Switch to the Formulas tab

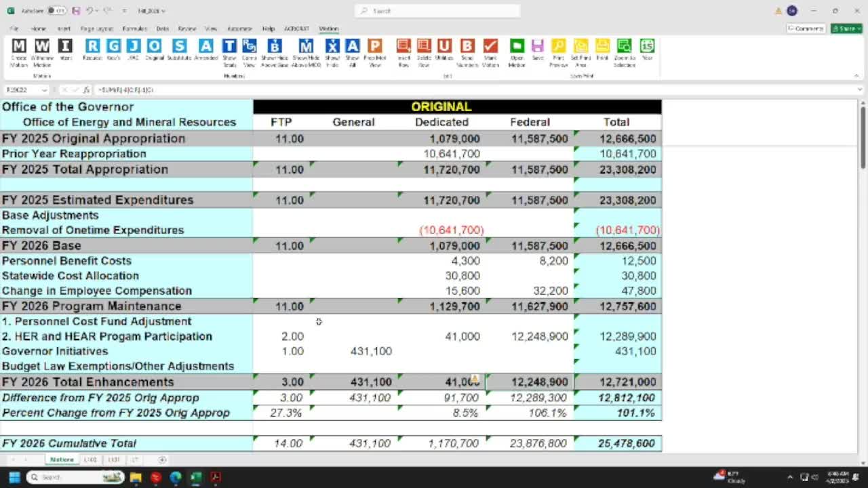click(134, 28)
